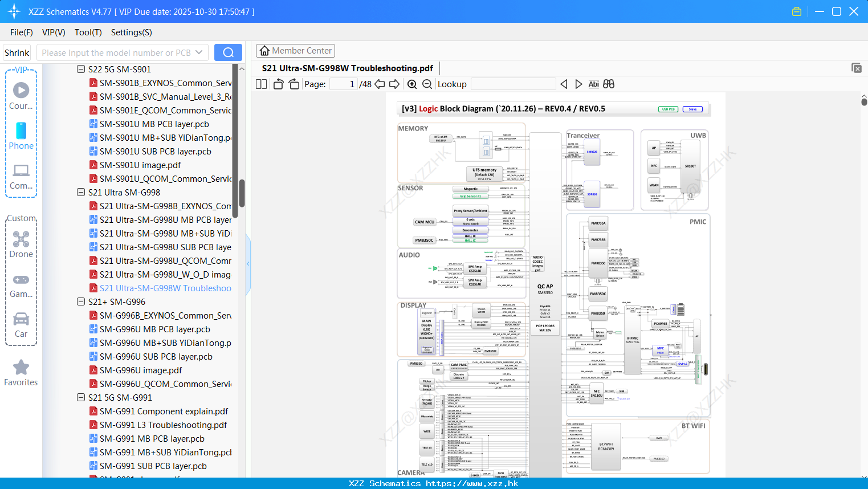
Task: Toggle whole-word match Abi icon
Action: pyautogui.click(x=593, y=84)
